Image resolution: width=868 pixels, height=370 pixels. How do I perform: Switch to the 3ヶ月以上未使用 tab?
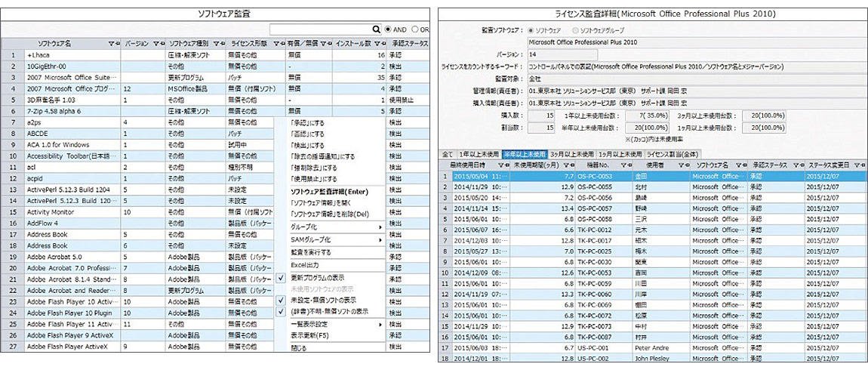[x=572, y=154]
